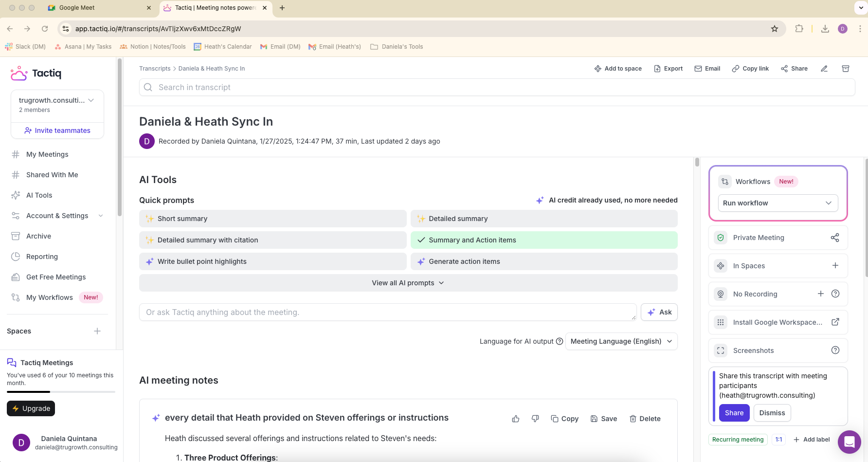868x462 pixels.
Task: Click the meetings usage progress bar
Action: tap(61, 392)
